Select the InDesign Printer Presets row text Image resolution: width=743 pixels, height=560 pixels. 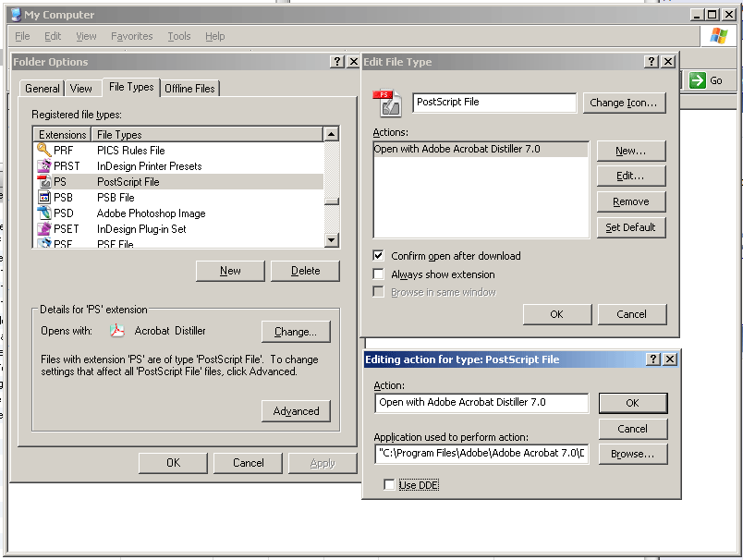point(150,166)
